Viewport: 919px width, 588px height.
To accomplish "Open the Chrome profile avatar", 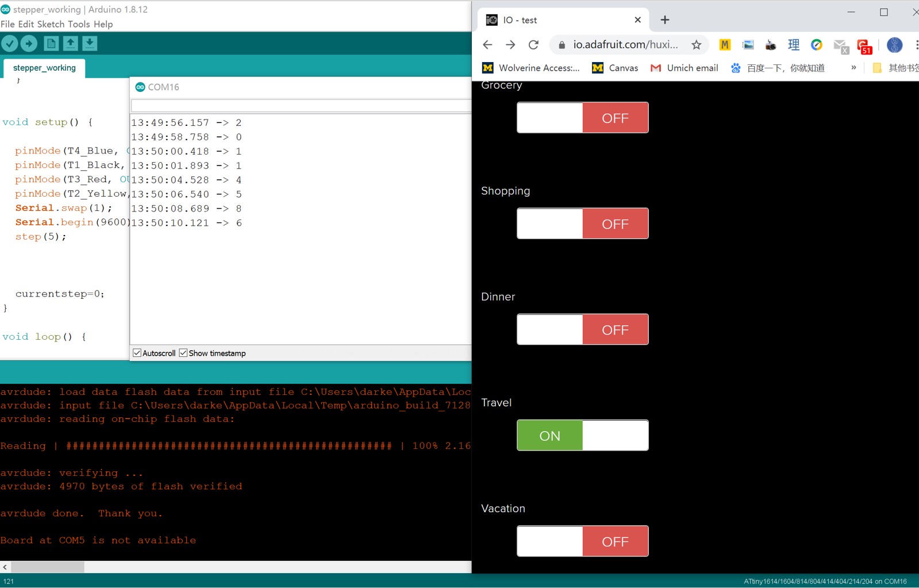I will (x=894, y=44).
